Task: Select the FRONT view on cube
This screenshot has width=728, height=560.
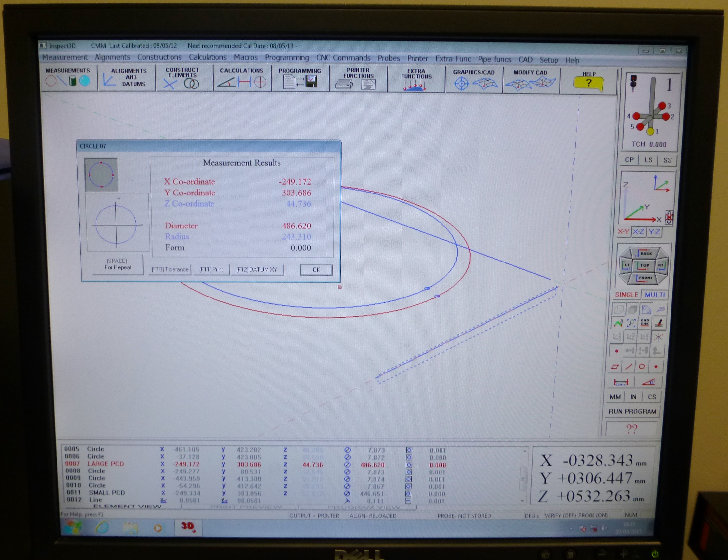Action: (x=644, y=278)
